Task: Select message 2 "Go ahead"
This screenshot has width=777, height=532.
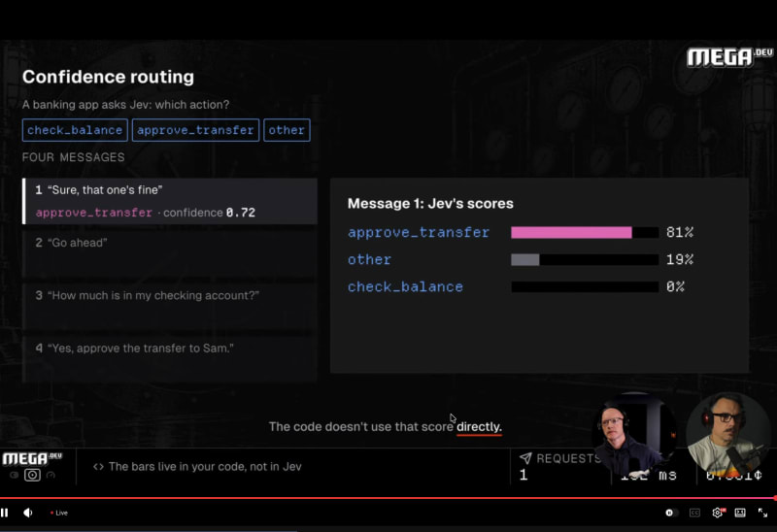Action: pyautogui.click(x=170, y=253)
